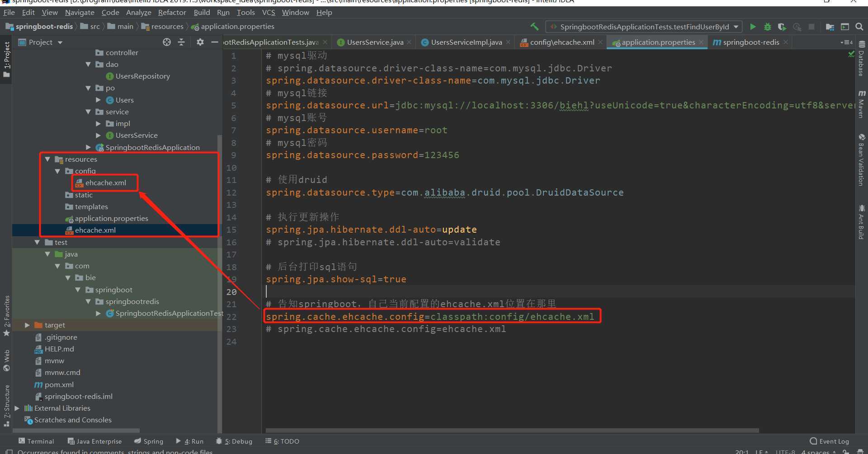Open the Spring tool window
This screenshot has width=868, height=454.
pos(149,441)
